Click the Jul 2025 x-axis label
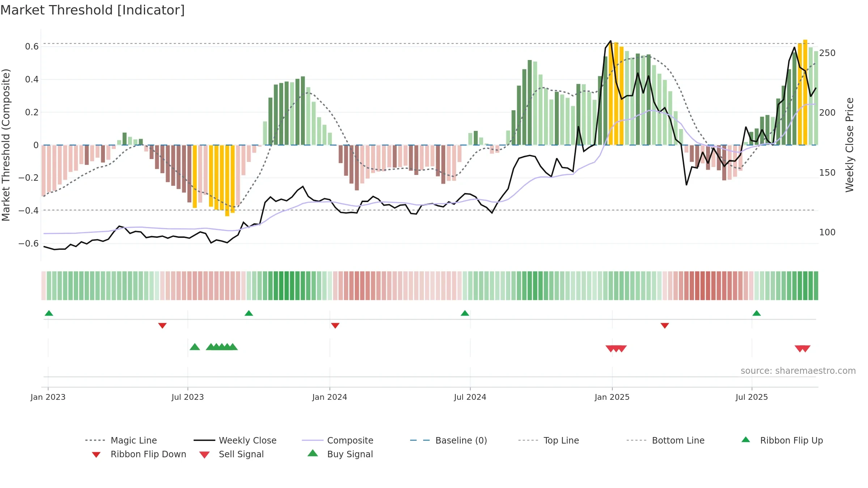 coord(752,397)
